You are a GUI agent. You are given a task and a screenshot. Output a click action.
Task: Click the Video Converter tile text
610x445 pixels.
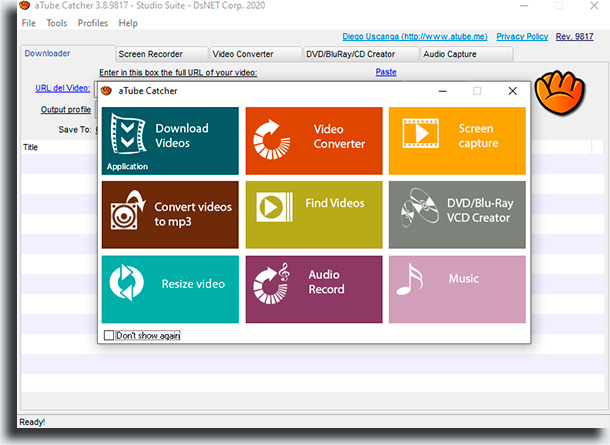click(x=339, y=137)
